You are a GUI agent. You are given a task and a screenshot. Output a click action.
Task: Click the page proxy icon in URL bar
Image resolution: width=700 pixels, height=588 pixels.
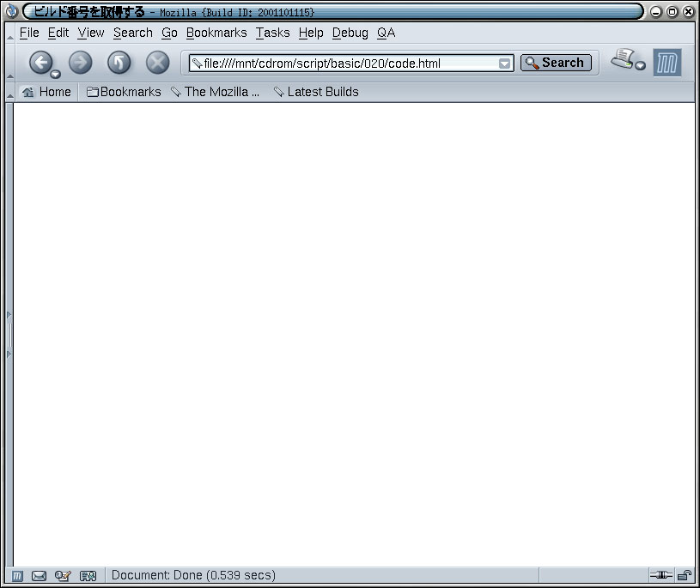197,64
